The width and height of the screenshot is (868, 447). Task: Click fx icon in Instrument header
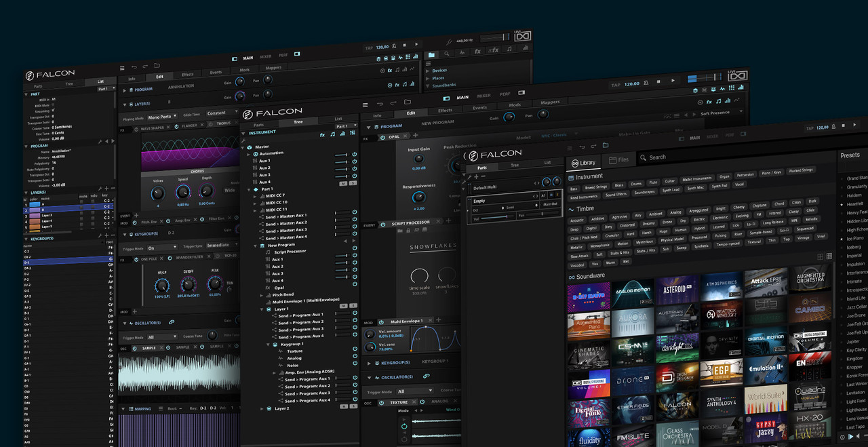tap(322, 134)
